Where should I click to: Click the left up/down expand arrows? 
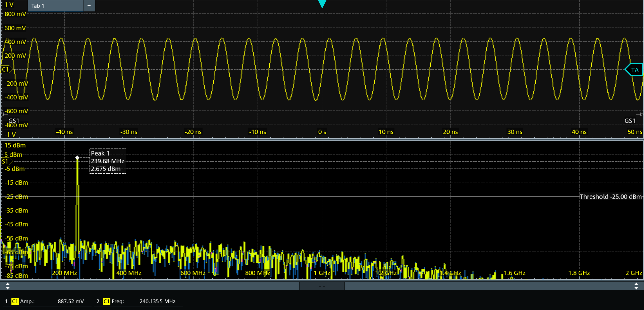pyautogui.click(x=7, y=286)
